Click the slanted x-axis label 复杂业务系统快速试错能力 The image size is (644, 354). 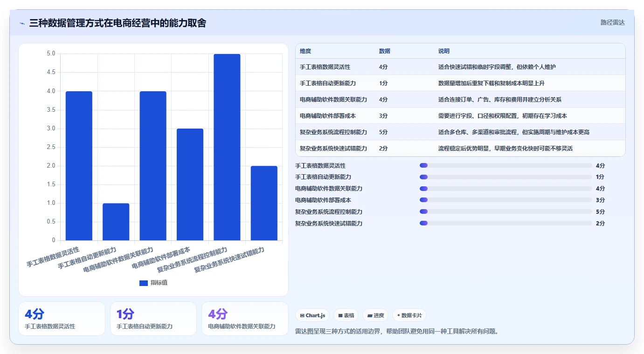click(229, 259)
